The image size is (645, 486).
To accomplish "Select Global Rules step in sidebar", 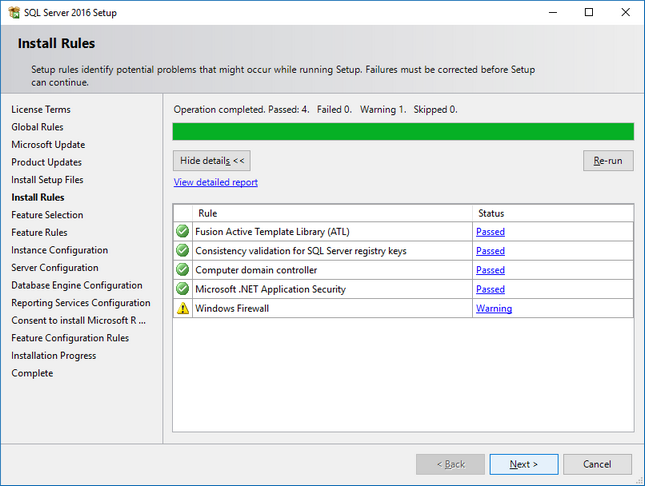I will pos(37,127).
